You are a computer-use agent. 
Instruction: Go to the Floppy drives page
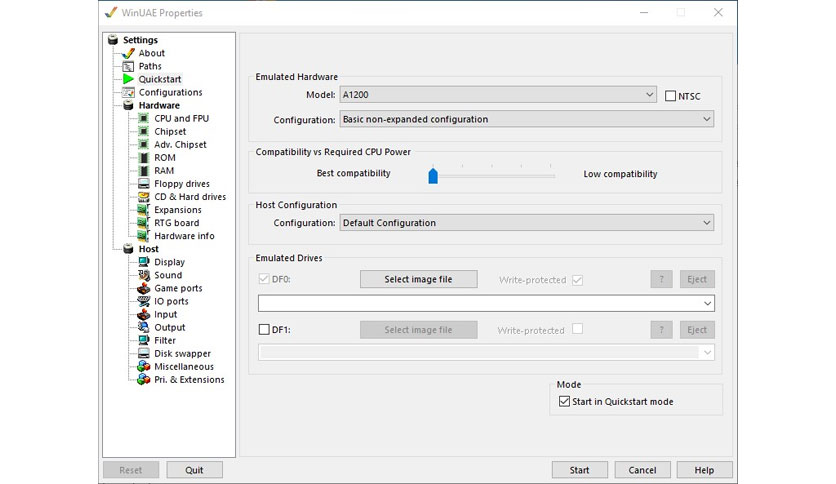[x=182, y=183]
